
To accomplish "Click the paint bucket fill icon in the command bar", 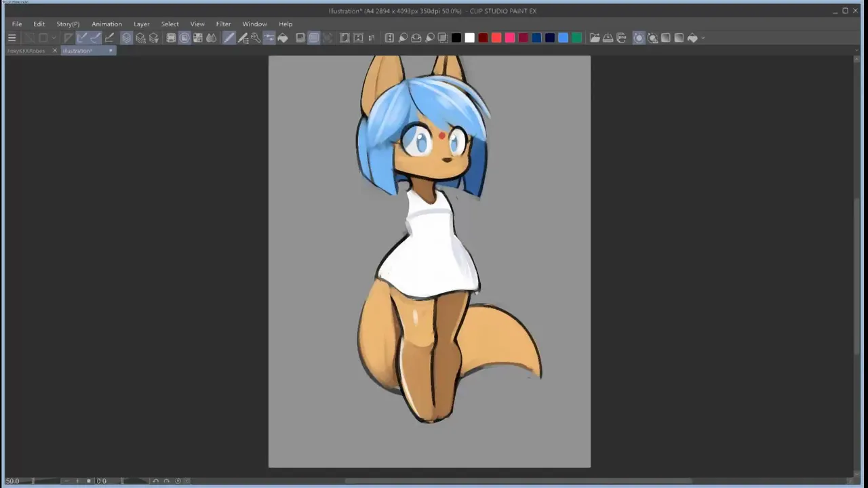I will click(283, 38).
